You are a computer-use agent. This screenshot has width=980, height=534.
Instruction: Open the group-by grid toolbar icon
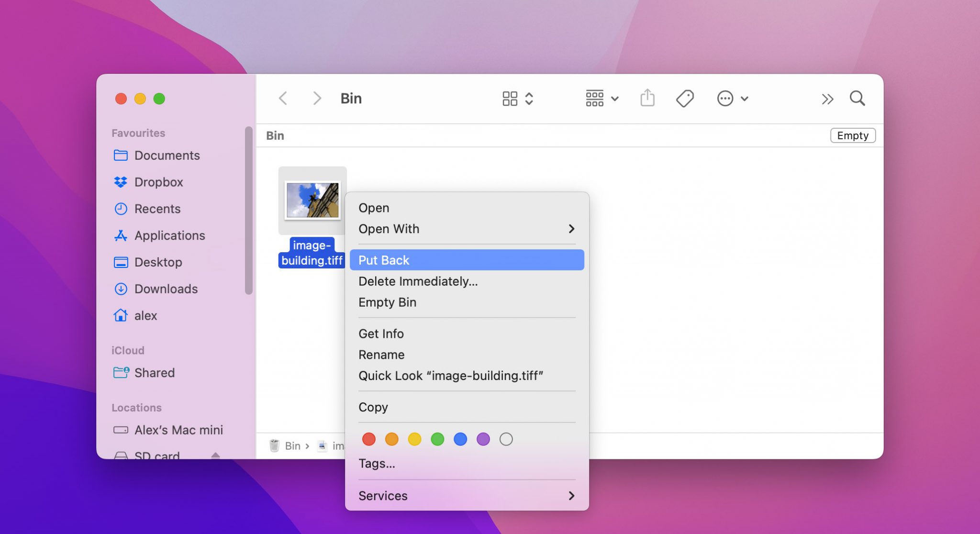(594, 99)
